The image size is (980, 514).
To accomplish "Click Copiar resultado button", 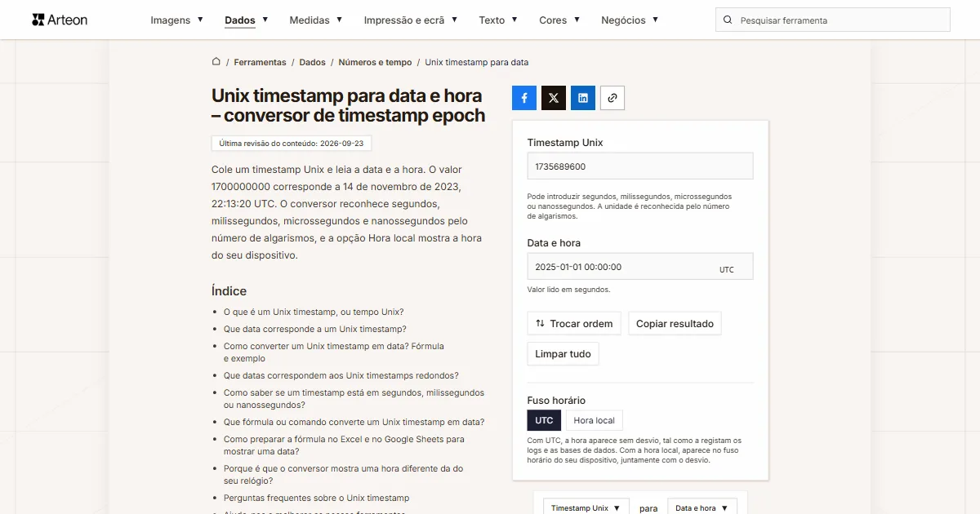I will [675, 323].
